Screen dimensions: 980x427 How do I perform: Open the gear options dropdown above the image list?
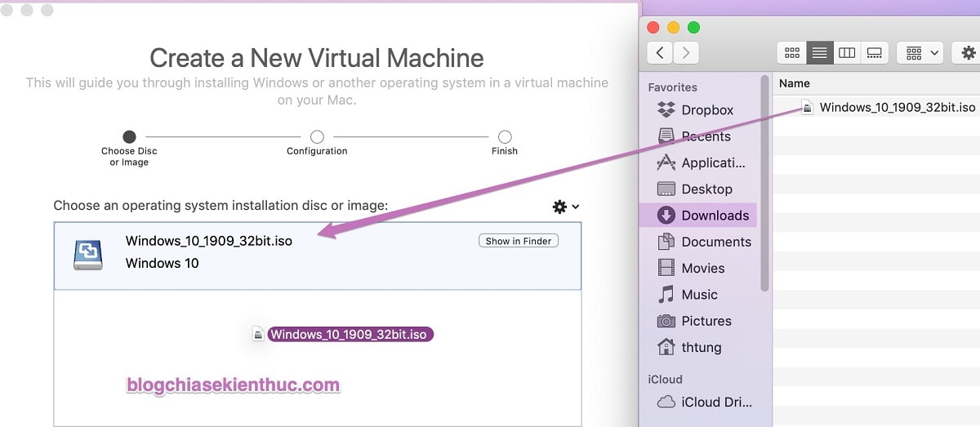coord(565,207)
